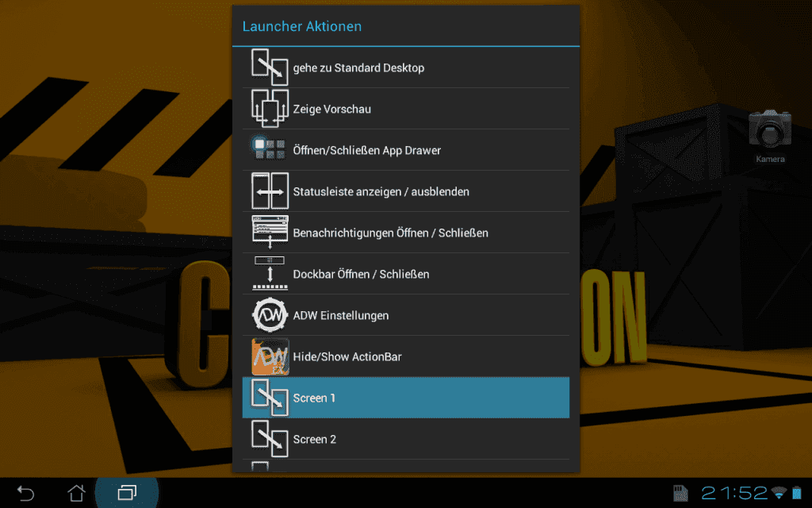Choose the Screen 2 action

coord(405,439)
